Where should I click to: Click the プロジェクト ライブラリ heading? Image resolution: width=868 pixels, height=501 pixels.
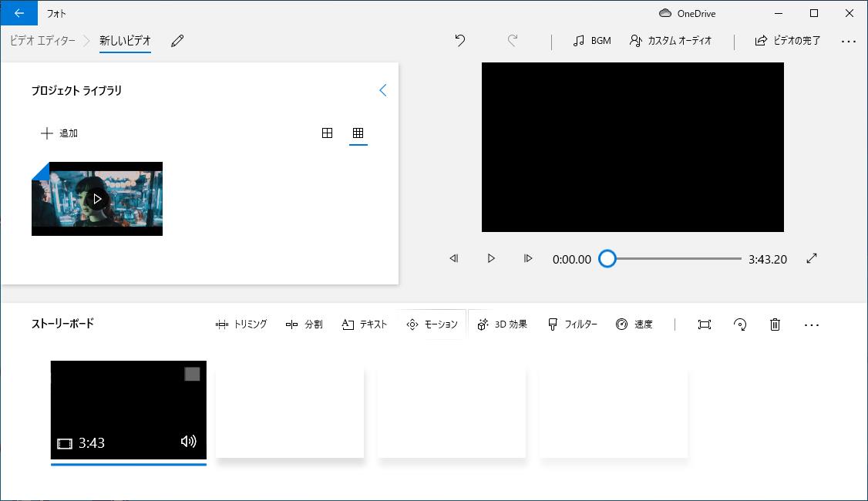point(76,91)
